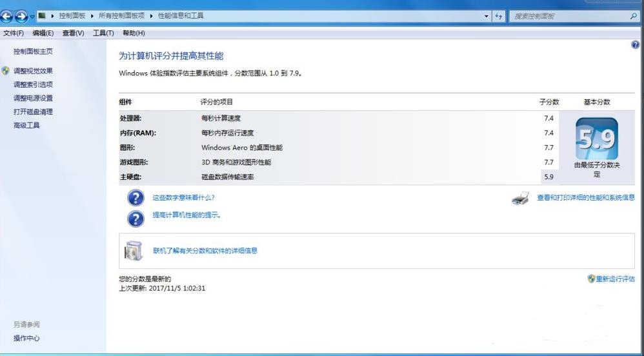Click the 上次更新: 2017/11/5 1:02:31 text
Image resolution: width=644 pixels, height=356 pixels.
162,288
